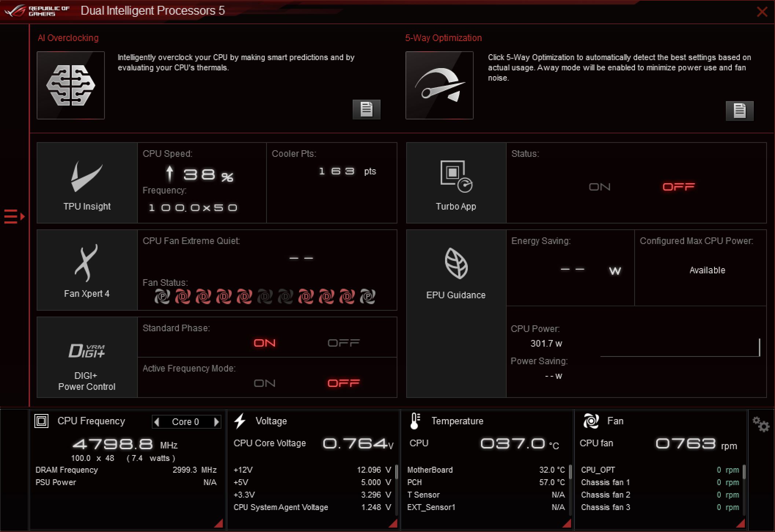Click the AI Overclocking heading
This screenshot has width=775, height=532.
click(x=68, y=38)
